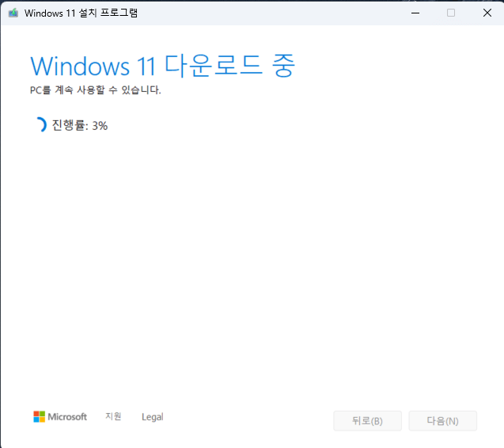Click the 'Windows 11 설치 프로그램' window title
This screenshot has height=448, width=504.
[81, 13]
